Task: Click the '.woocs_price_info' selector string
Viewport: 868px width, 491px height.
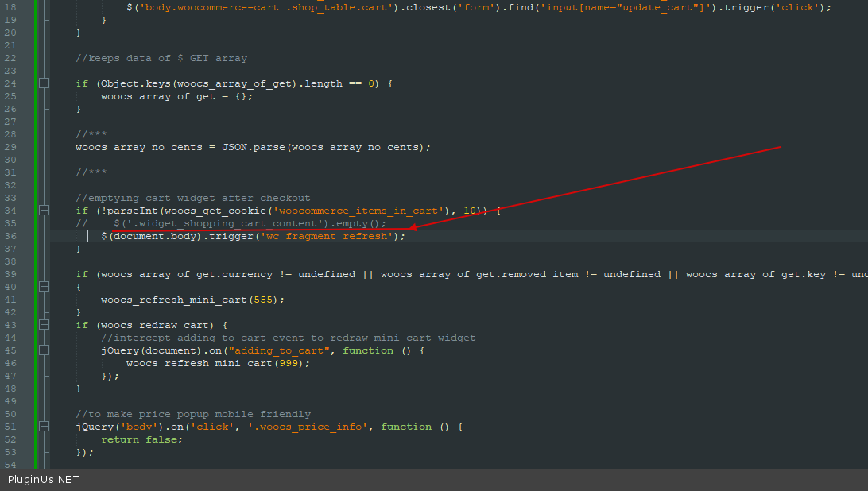Action: pos(311,427)
